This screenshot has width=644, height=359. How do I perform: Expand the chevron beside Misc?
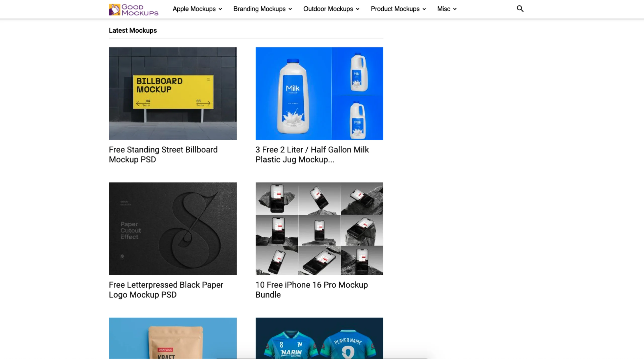tap(455, 9)
